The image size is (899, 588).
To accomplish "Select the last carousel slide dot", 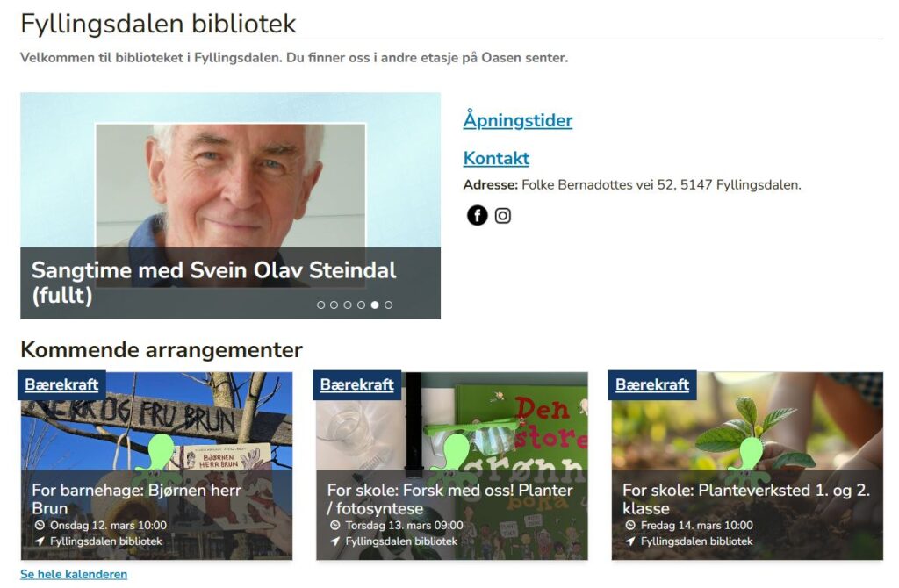I will [x=389, y=305].
